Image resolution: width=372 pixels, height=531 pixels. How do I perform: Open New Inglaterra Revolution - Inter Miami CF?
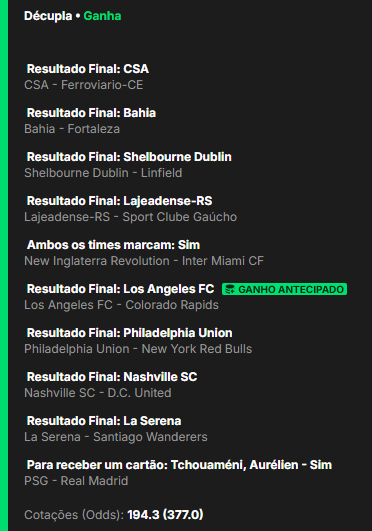(x=144, y=261)
